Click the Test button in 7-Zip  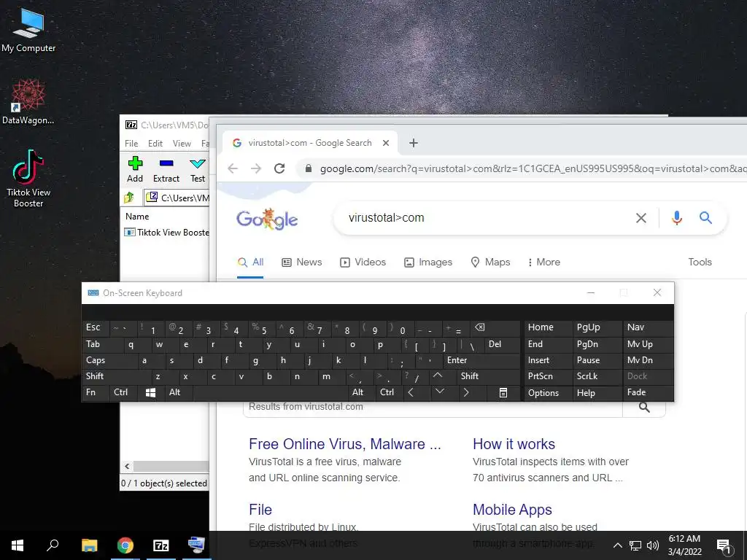198,169
